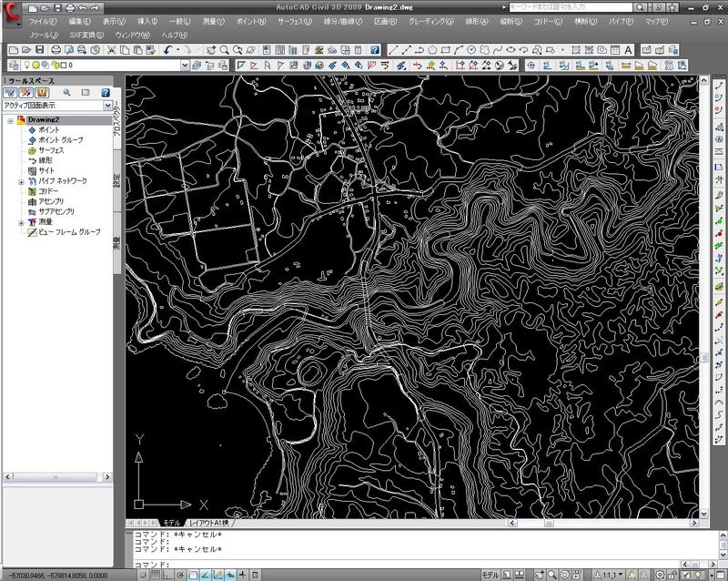The image size is (728, 581).
Task: Switch to the モデル tab
Action: click(171, 523)
